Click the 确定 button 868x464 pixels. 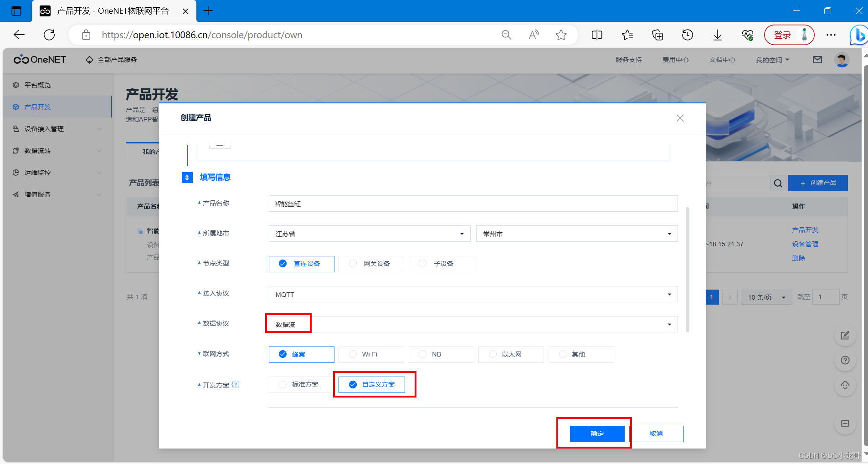(x=597, y=433)
